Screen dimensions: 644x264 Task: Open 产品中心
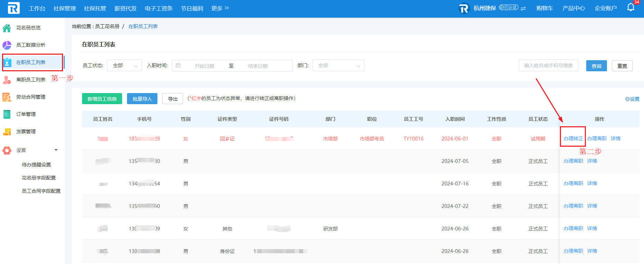pos(574,8)
